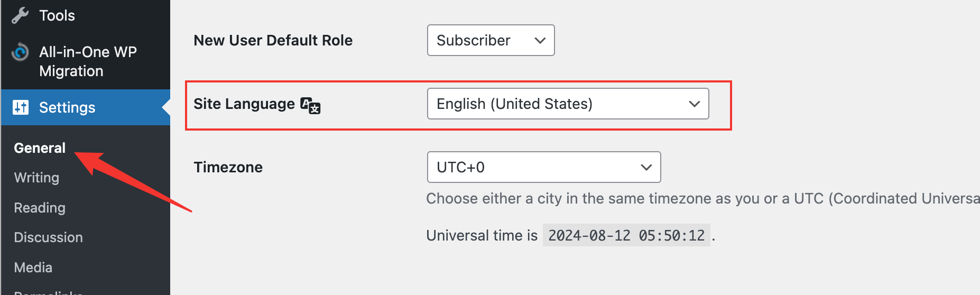The height and width of the screenshot is (295, 980).
Task: Expand the English (United States) language dropdown
Action: [x=568, y=104]
